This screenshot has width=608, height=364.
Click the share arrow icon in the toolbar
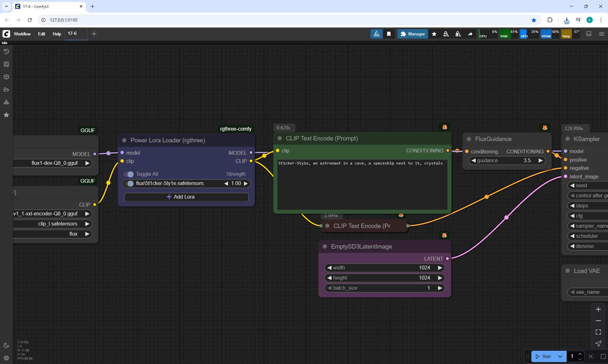[x=470, y=34]
